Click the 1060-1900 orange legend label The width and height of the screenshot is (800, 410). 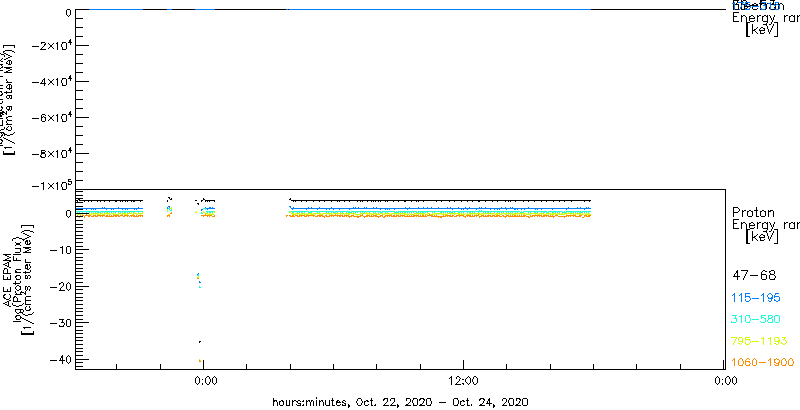763,362
